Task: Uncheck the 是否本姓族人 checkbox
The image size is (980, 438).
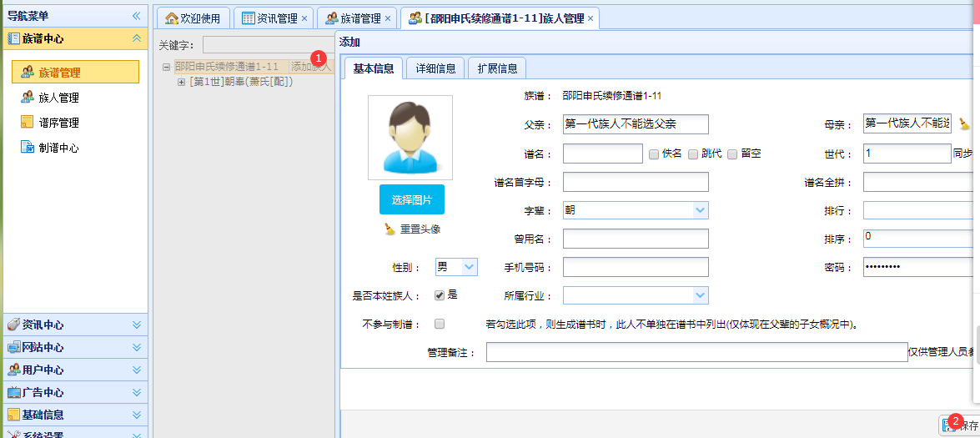Action: point(440,295)
